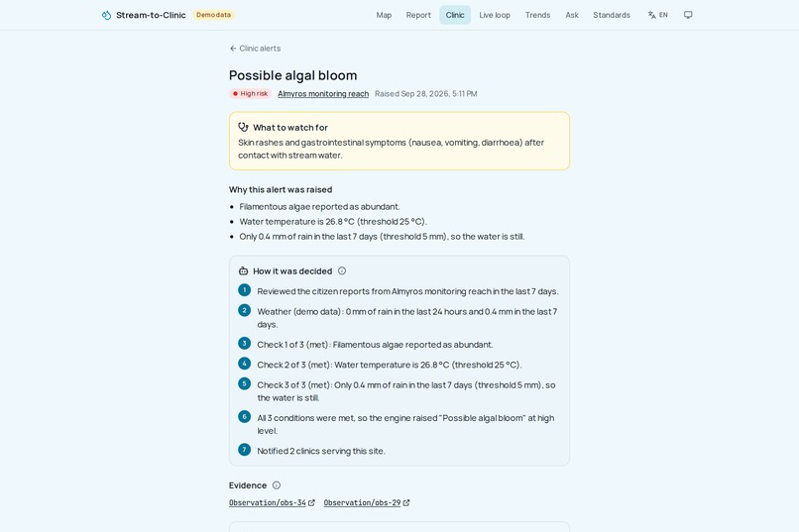Click the High risk badge

[x=250, y=94]
